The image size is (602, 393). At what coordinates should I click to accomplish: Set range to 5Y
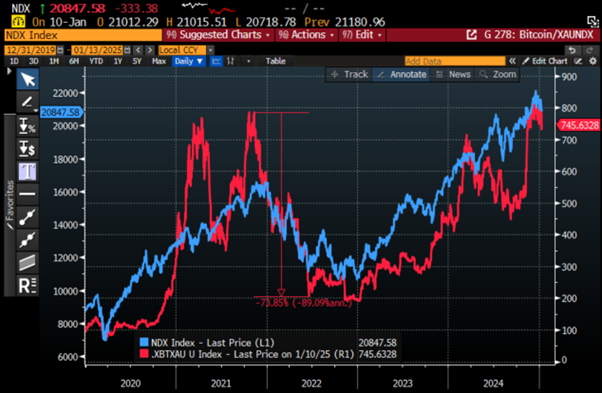click(x=137, y=61)
